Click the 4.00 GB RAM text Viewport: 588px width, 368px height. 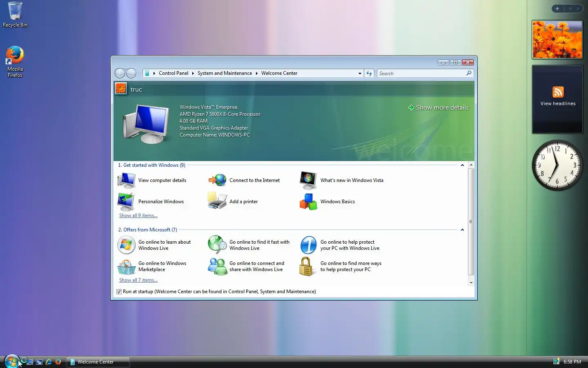194,121
